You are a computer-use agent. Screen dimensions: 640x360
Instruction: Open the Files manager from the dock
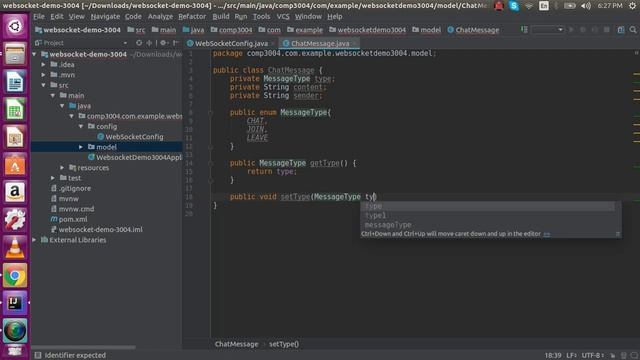coord(15,54)
